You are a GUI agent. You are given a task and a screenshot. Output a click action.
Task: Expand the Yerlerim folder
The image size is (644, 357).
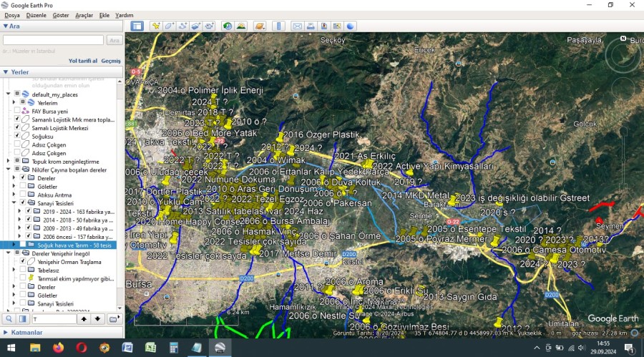coord(14,103)
